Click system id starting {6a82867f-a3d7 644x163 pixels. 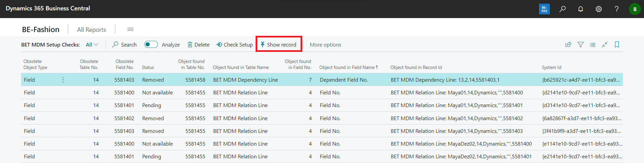(582, 118)
